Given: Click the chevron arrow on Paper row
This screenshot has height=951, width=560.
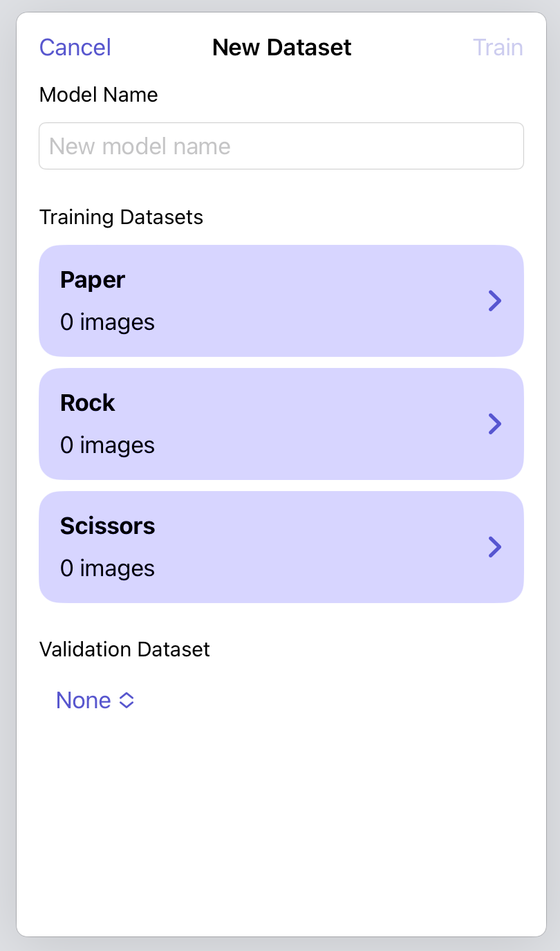Looking at the screenshot, I should (x=494, y=301).
